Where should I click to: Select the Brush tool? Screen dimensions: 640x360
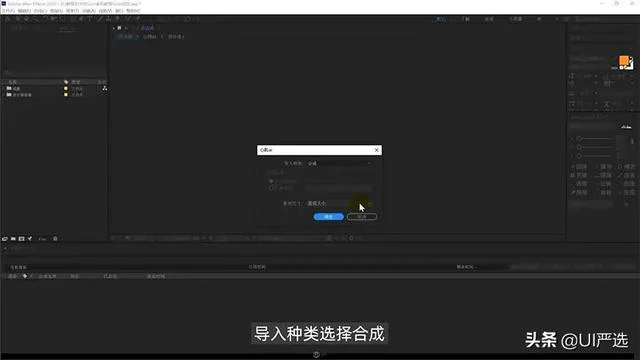100,19
